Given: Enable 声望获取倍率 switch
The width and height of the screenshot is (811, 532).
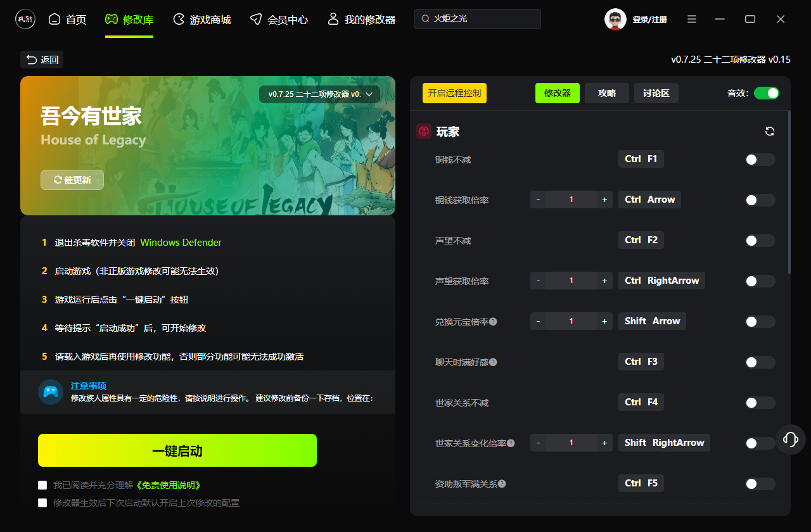Looking at the screenshot, I should click(x=760, y=281).
